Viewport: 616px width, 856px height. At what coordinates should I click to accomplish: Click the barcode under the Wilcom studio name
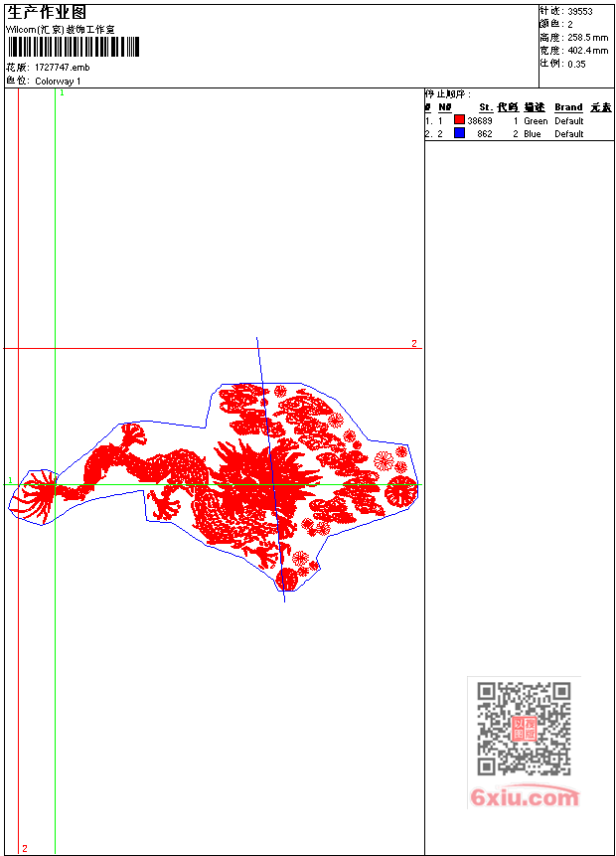coord(72,48)
